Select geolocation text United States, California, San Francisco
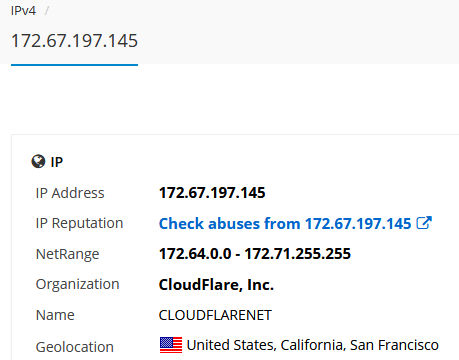 (x=312, y=345)
